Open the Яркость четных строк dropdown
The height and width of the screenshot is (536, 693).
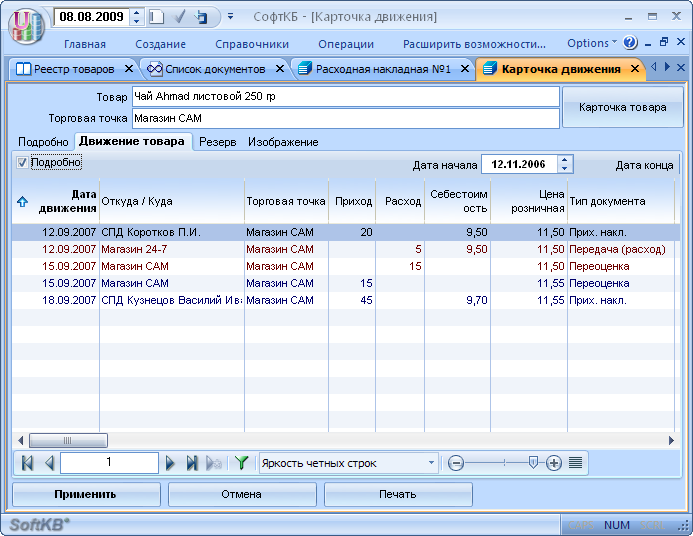point(431,463)
